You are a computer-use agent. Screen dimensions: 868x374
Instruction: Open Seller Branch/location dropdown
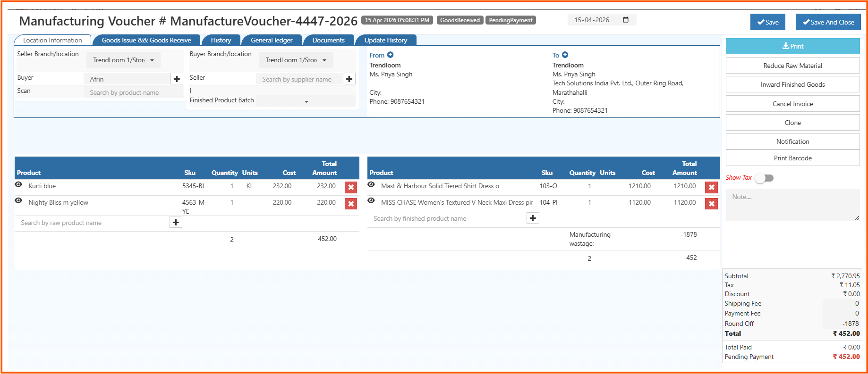tap(124, 60)
